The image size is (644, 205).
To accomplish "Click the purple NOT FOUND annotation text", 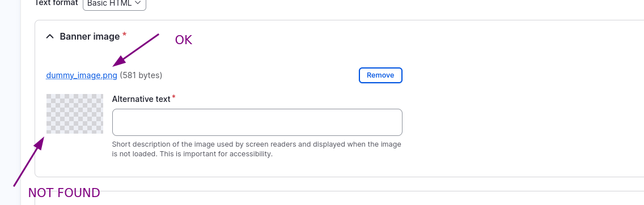I will tap(64, 193).
